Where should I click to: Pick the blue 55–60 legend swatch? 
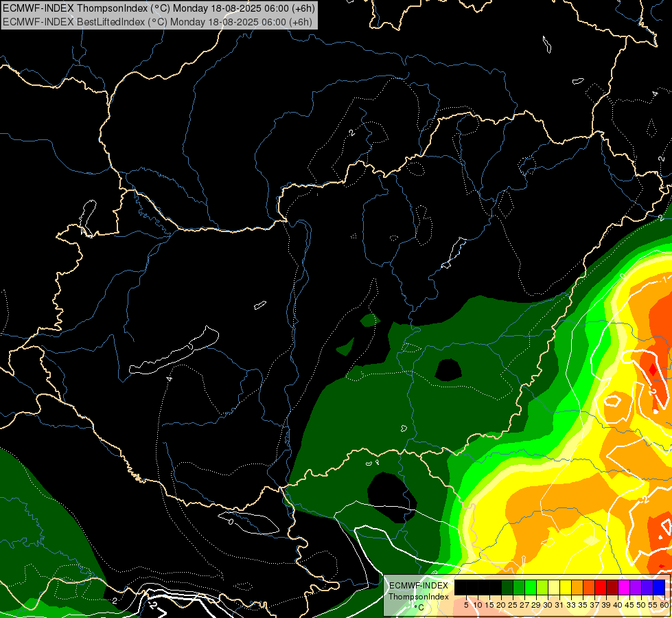click(x=659, y=587)
